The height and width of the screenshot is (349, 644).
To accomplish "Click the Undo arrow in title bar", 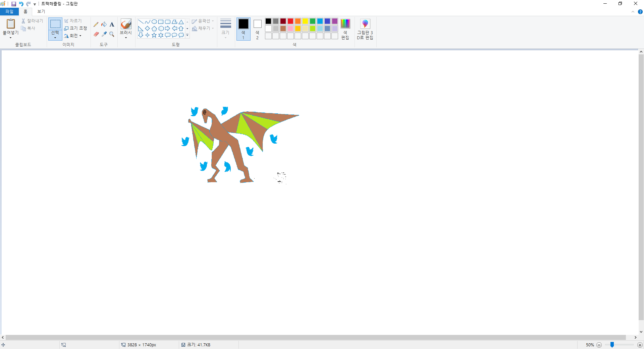I will click(x=21, y=4).
